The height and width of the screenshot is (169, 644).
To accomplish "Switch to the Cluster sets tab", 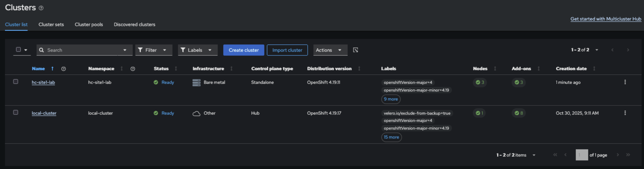I will 51,24.
